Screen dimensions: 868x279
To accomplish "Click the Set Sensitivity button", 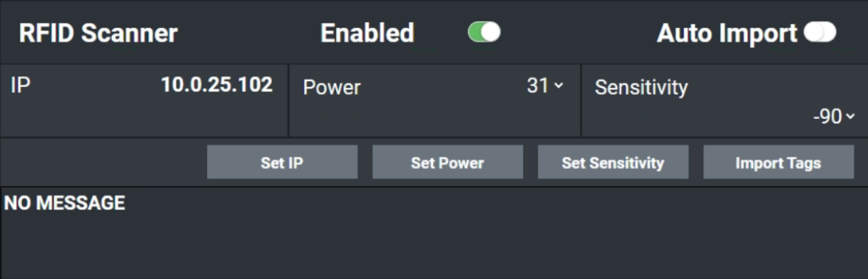I will [x=613, y=162].
